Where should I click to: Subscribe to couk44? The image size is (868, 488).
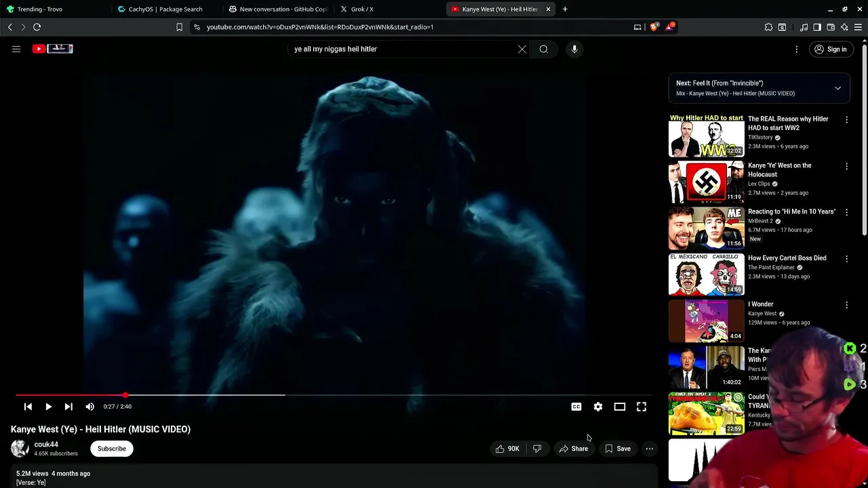tap(112, 449)
